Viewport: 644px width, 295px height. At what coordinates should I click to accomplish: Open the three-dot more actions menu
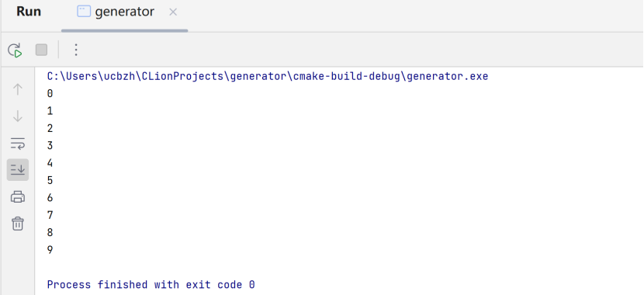pos(75,50)
